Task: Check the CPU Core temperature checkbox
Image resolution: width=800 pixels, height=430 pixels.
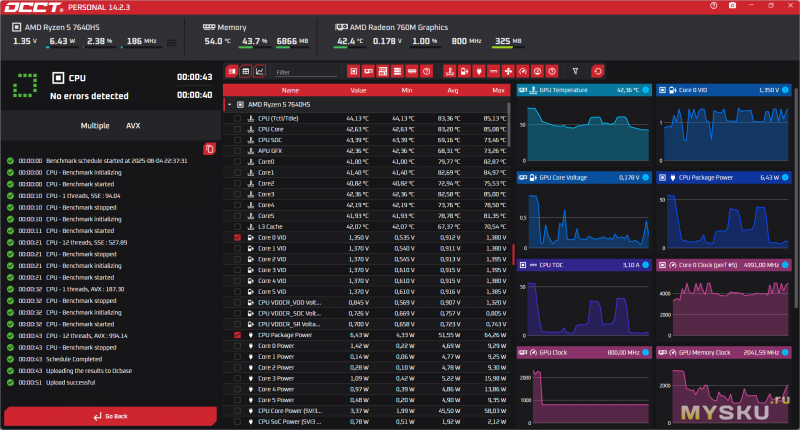Action: tap(237, 129)
